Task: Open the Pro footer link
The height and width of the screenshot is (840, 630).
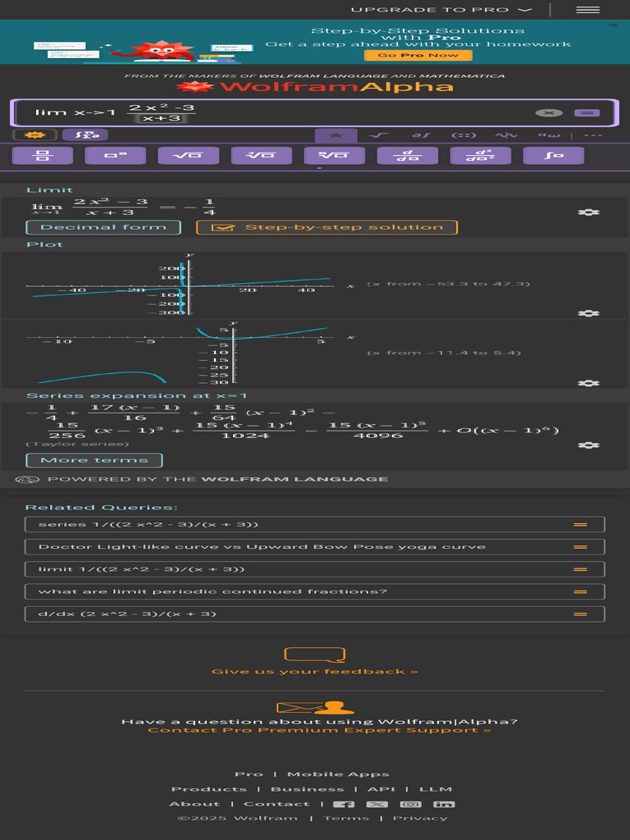Action: (x=249, y=774)
